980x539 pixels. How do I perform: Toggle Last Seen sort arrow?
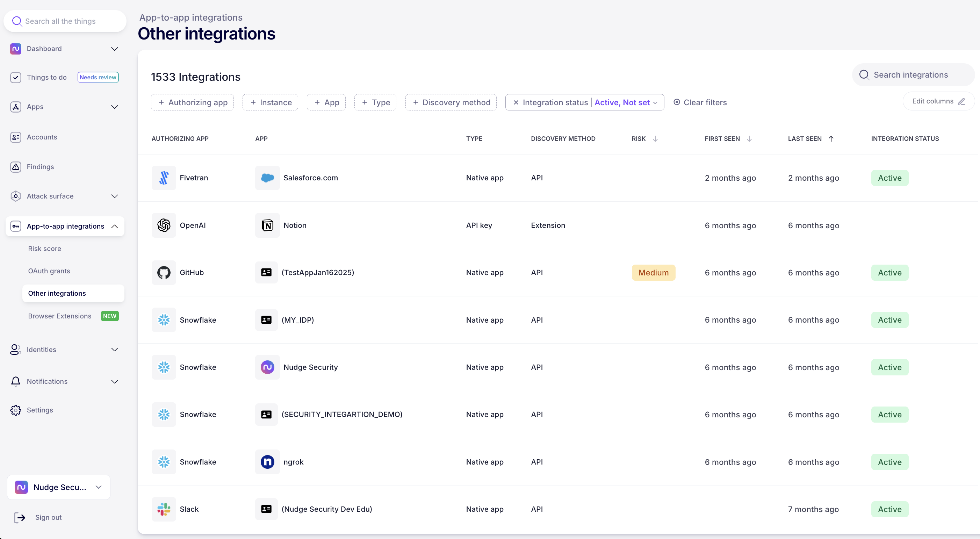831,139
